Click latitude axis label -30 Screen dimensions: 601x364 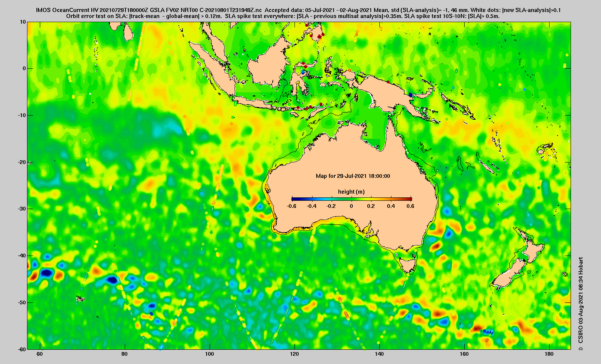click(22, 209)
